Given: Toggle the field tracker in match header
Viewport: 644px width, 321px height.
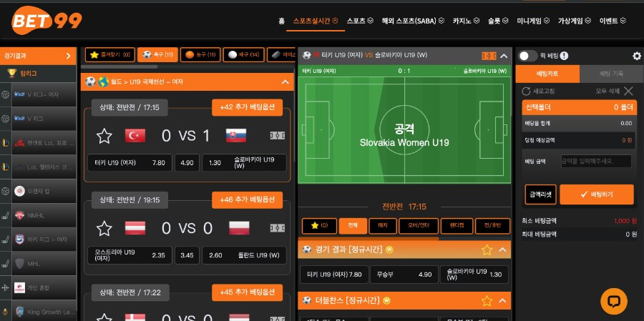Looking at the screenshot, I should [x=489, y=56].
